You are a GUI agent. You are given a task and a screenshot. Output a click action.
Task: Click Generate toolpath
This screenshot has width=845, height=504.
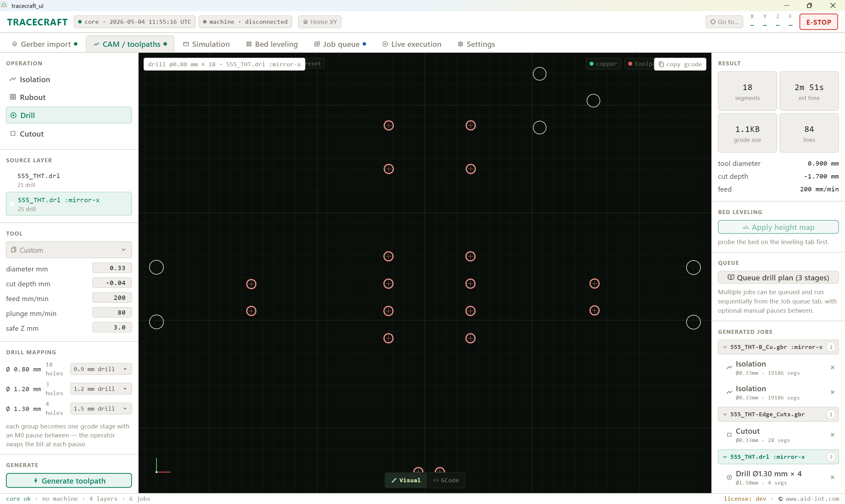[x=69, y=481]
